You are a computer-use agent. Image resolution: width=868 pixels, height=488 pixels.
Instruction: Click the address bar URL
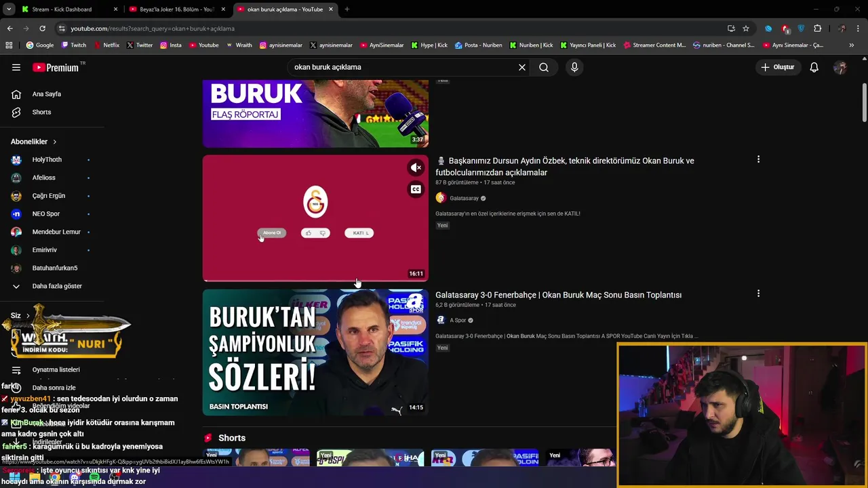click(153, 28)
